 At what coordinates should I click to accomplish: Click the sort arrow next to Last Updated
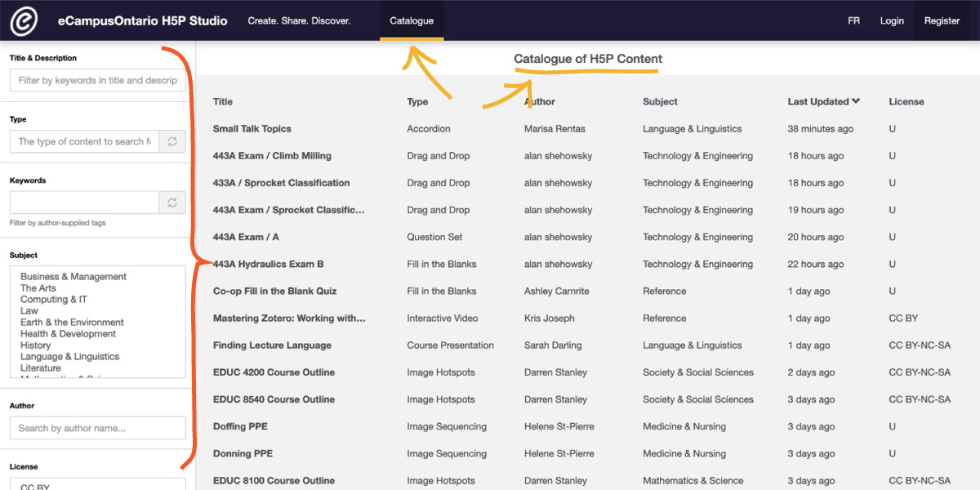856,102
